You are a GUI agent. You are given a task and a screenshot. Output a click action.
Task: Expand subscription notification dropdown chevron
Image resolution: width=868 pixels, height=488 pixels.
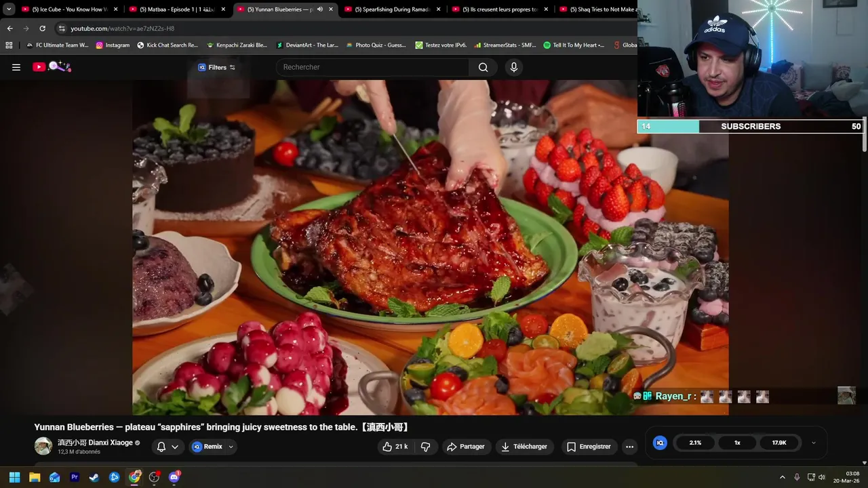pyautogui.click(x=175, y=447)
